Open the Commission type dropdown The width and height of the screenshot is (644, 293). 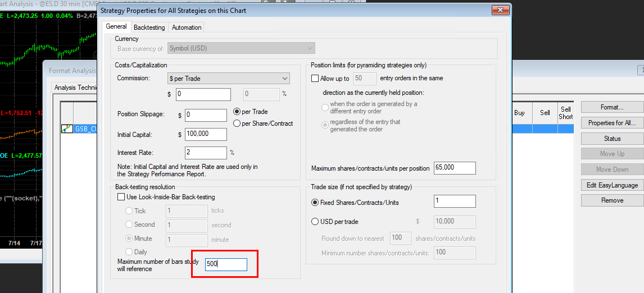(229, 78)
